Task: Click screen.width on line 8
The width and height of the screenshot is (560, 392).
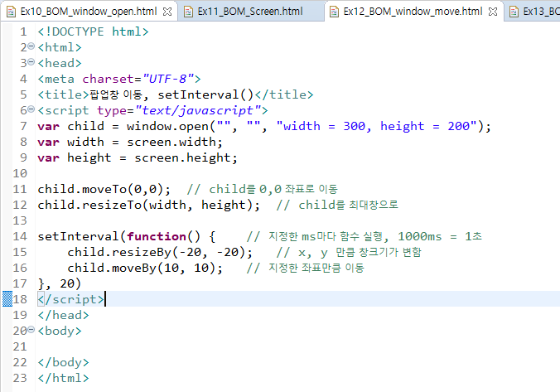Action: pos(171,142)
